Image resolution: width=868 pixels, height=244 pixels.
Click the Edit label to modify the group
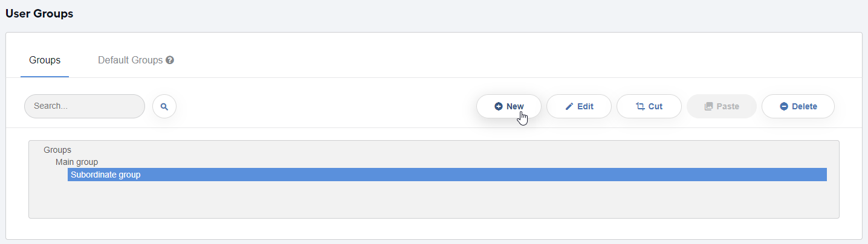585,106
